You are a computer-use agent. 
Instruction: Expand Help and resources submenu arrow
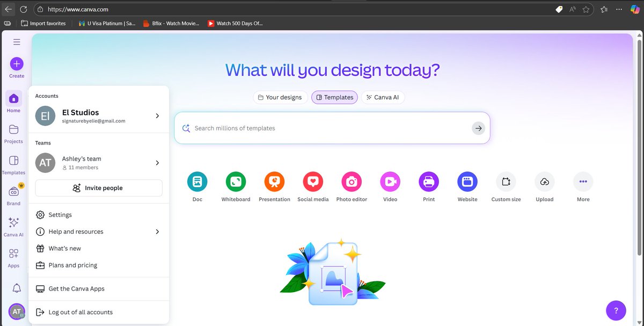click(x=157, y=231)
